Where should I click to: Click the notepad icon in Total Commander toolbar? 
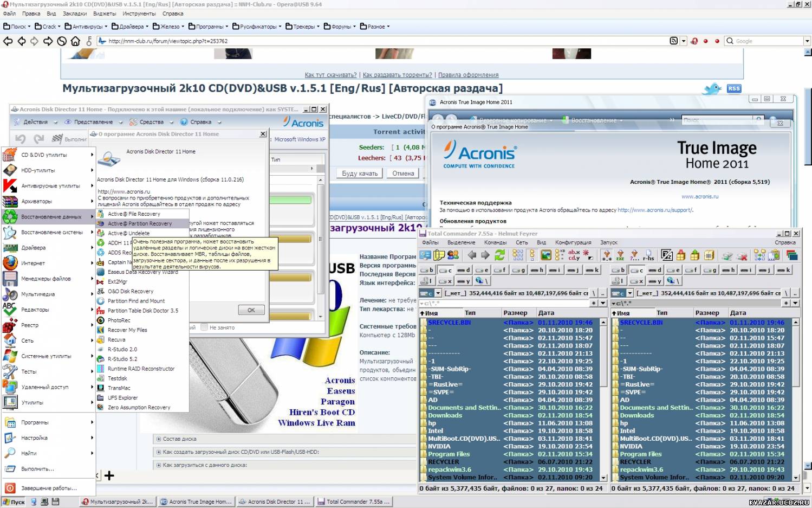pyautogui.click(x=439, y=255)
